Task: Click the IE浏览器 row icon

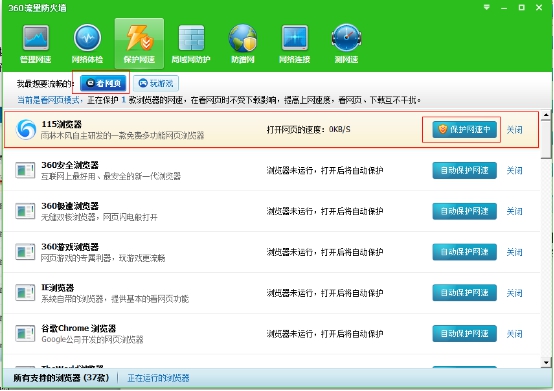Action: 25,293
